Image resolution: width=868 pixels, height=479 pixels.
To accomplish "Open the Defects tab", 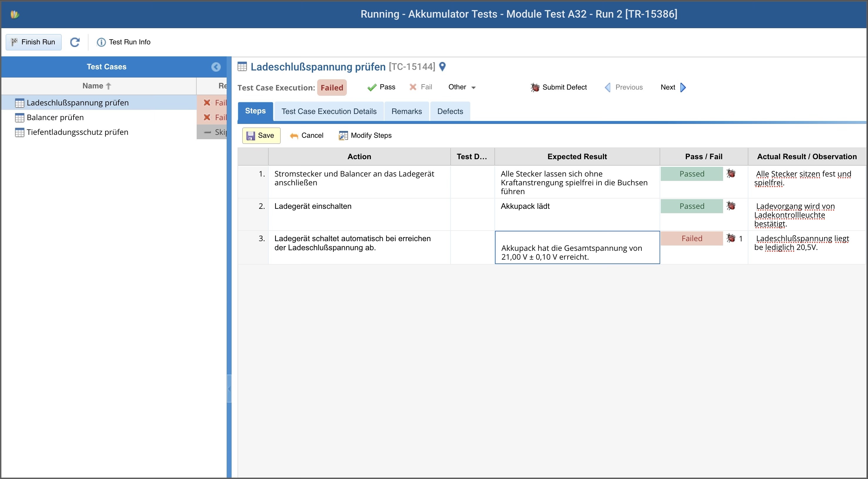I will pos(450,111).
